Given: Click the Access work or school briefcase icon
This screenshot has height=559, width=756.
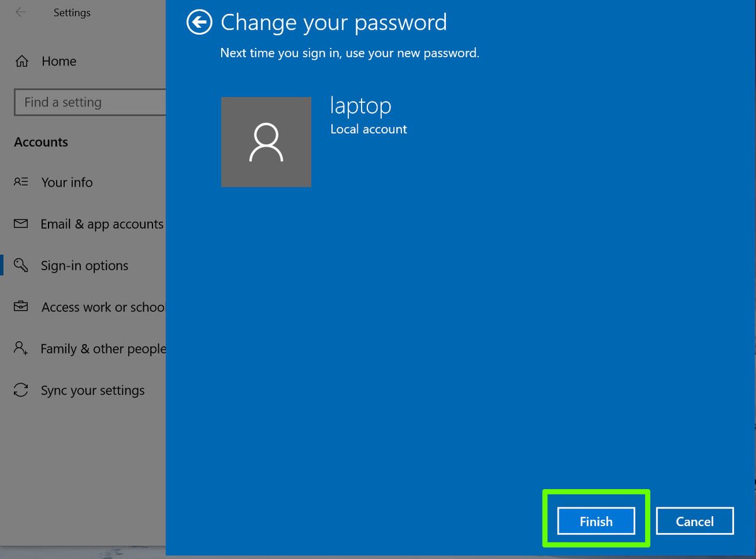Looking at the screenshot, I should pos(21,307).
